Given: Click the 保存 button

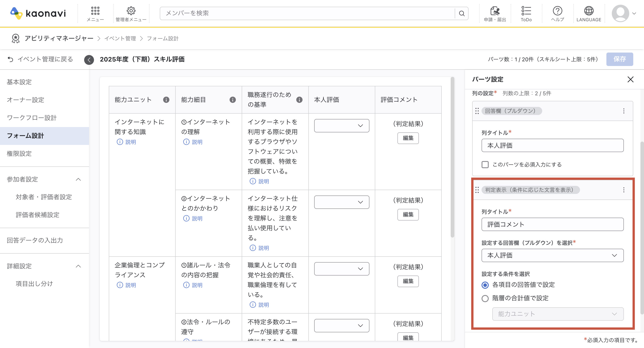Looking at the screenshot, I should pos(620,59).
